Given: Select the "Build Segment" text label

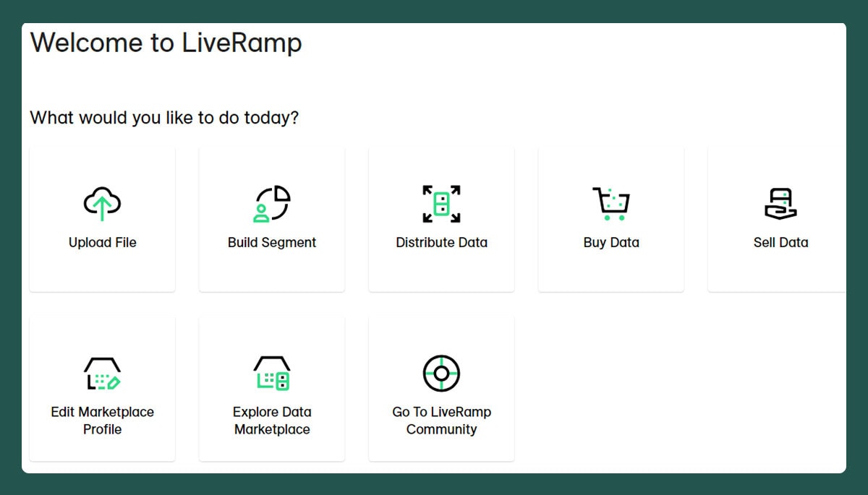Looking at the screenshot, I should point(272,243).
